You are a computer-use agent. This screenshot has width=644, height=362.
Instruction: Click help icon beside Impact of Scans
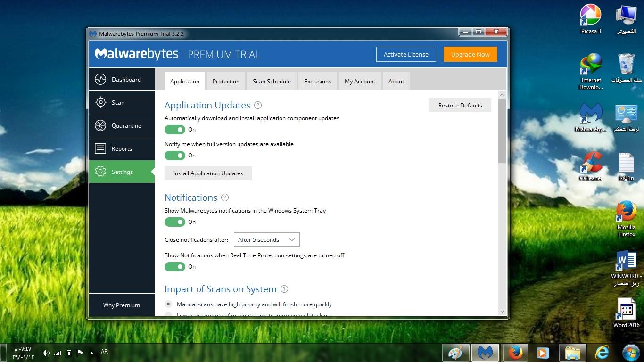pos(284,289)
